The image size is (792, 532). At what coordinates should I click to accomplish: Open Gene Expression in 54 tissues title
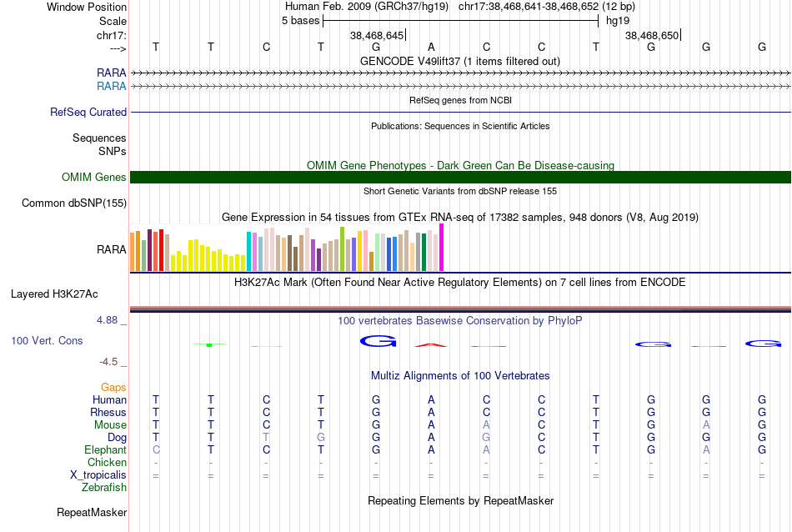click(x=460, y=218)
